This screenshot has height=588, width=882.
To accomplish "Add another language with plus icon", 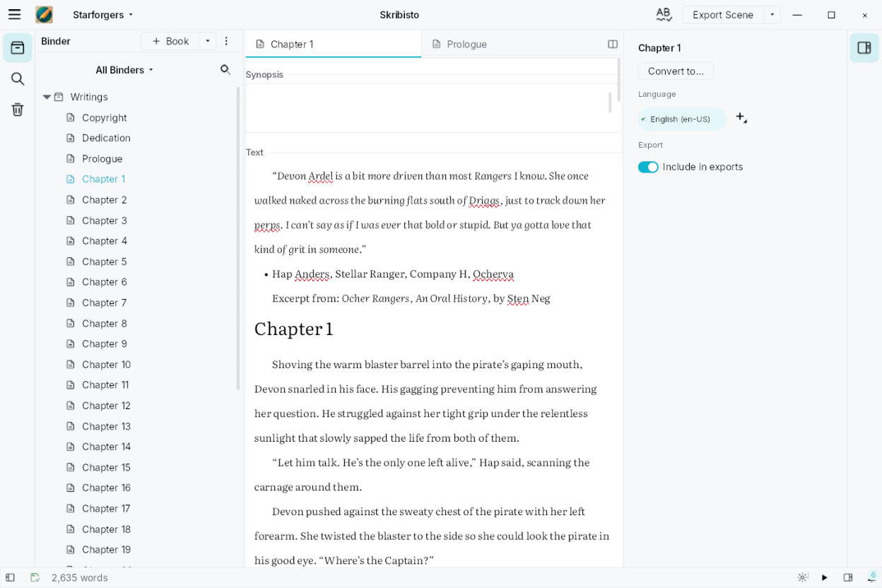I will pyautogui.click(x=741, y=118).
